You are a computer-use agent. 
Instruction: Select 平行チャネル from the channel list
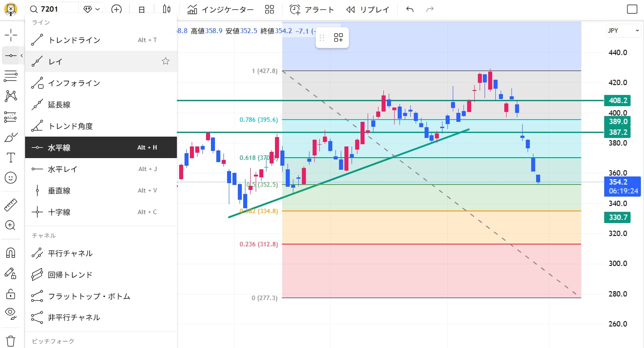tap(70, 253)
